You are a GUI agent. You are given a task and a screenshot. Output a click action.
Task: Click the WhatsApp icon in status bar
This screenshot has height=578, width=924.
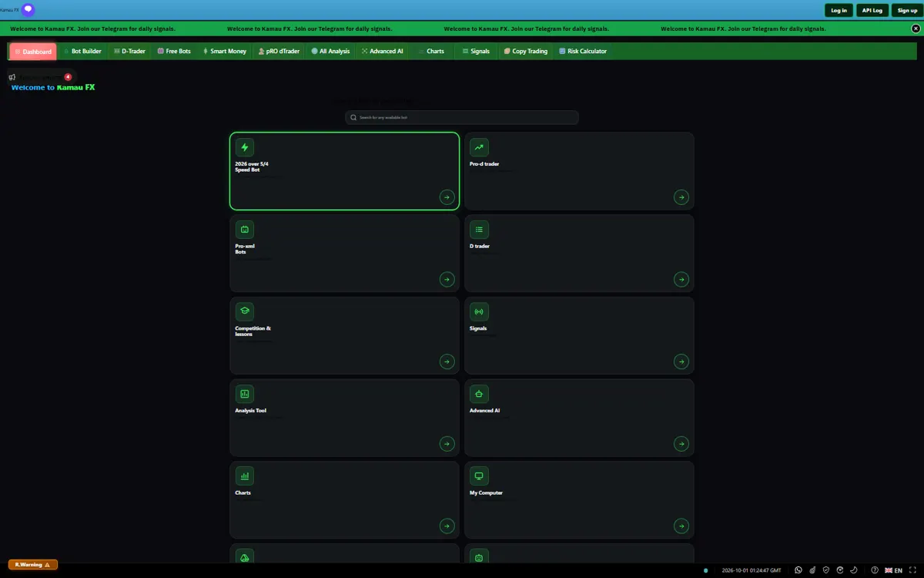click(x=798, y=570)
